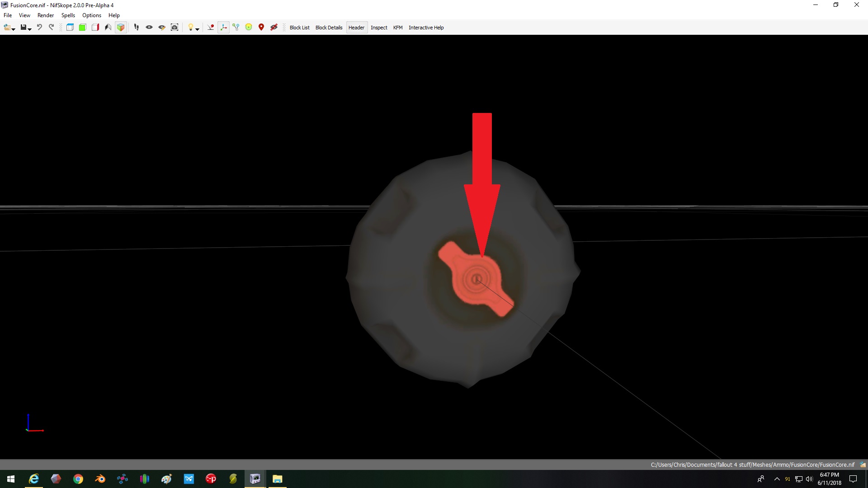Switch to front view green cube

82,28
